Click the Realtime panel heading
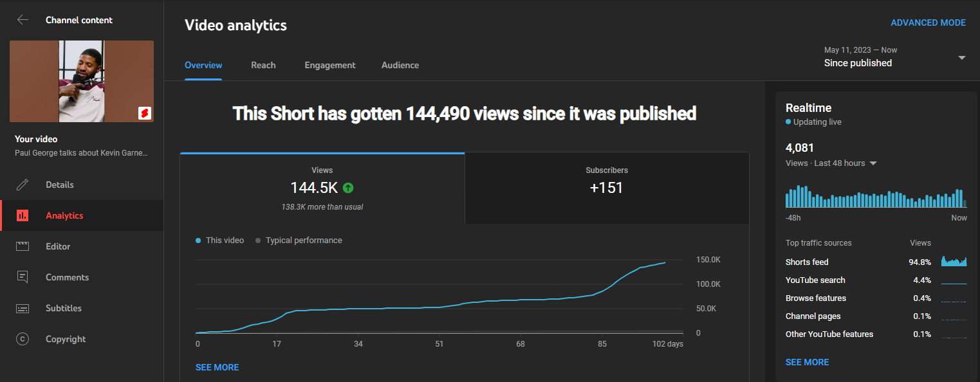 (808, 108)
